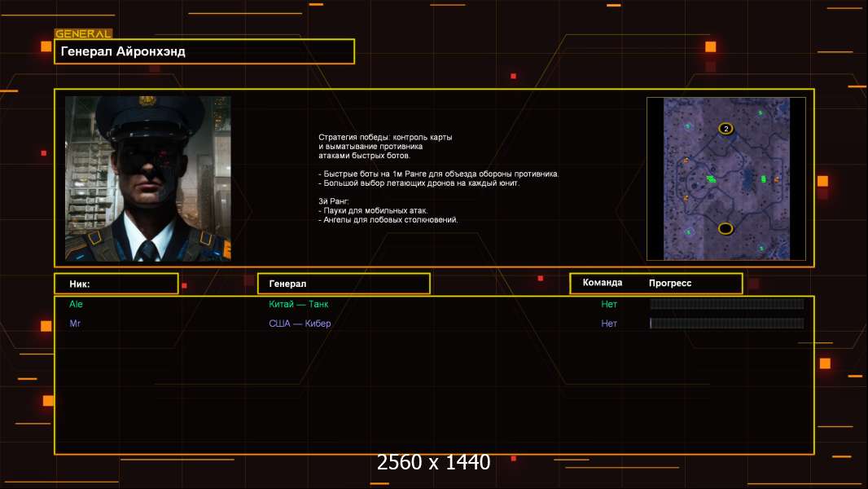Select the Прогресс column label
This screenshot has height=489, width=868.
670,283
